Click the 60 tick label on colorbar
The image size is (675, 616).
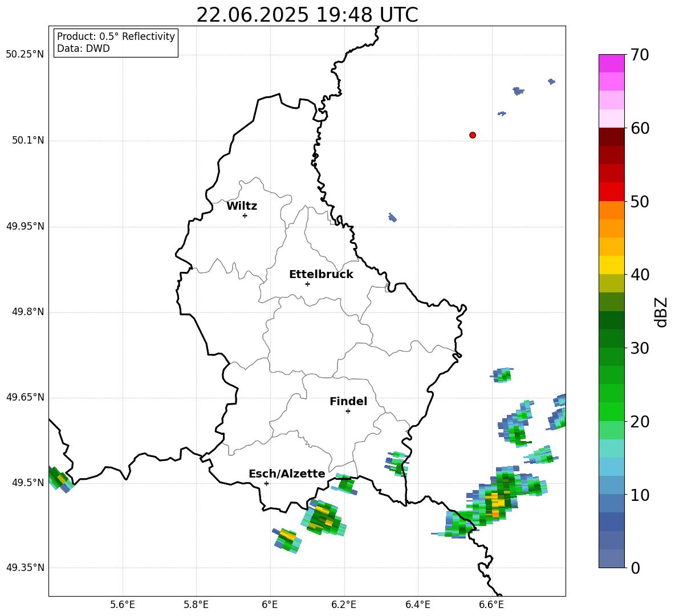[640, 128]
